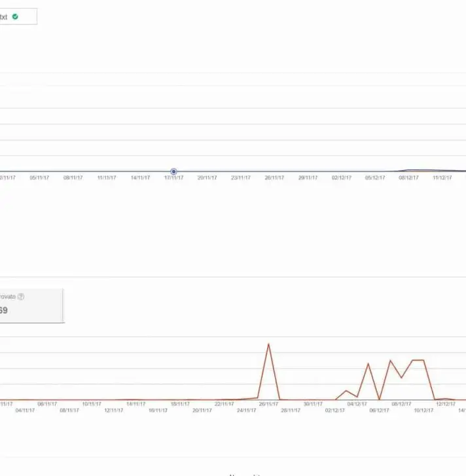The height and width of the screenshot is (476, 466).
Task: Click the 02/12/17 label on upper axis
Action: click(x=341, y=178)
